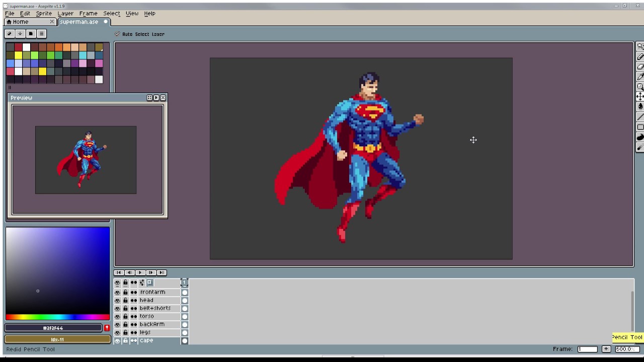Open the Edit menu
The height and width of the screenshot is (362, 644).
(x=25, y=14)
